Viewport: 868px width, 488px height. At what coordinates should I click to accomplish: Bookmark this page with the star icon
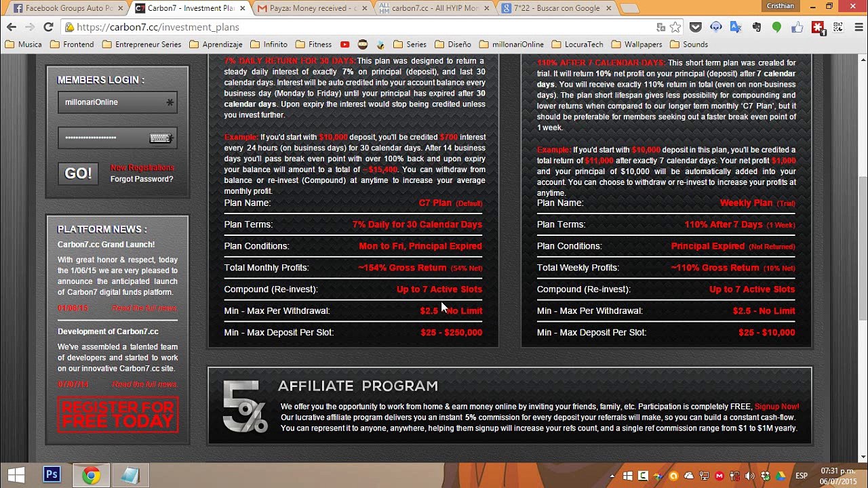point(675,27)
